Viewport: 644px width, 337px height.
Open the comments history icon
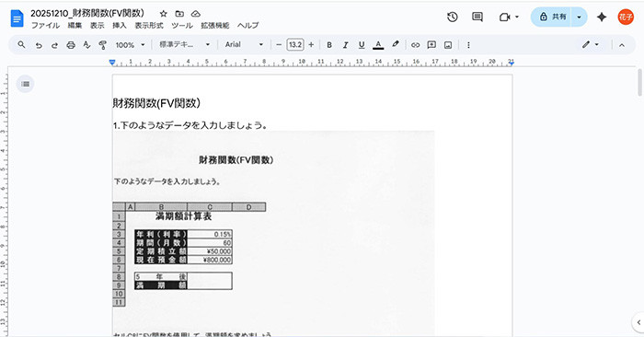pos(477,17)
